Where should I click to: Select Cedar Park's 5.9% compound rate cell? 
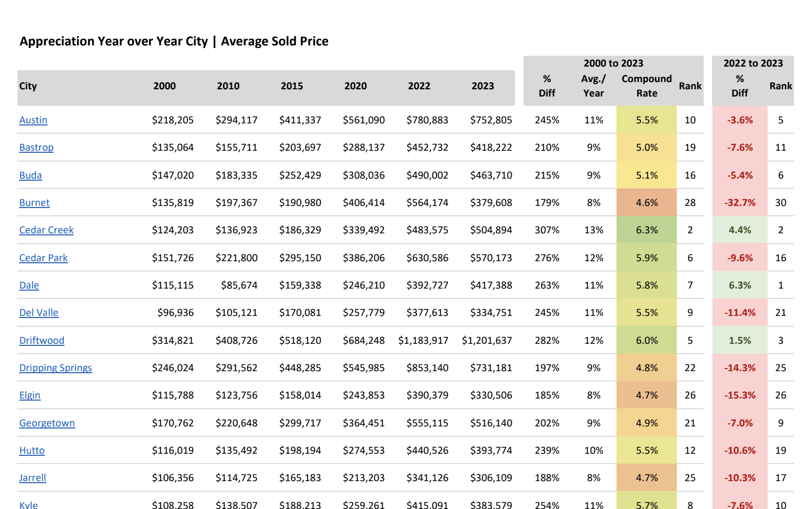(647, 258)
